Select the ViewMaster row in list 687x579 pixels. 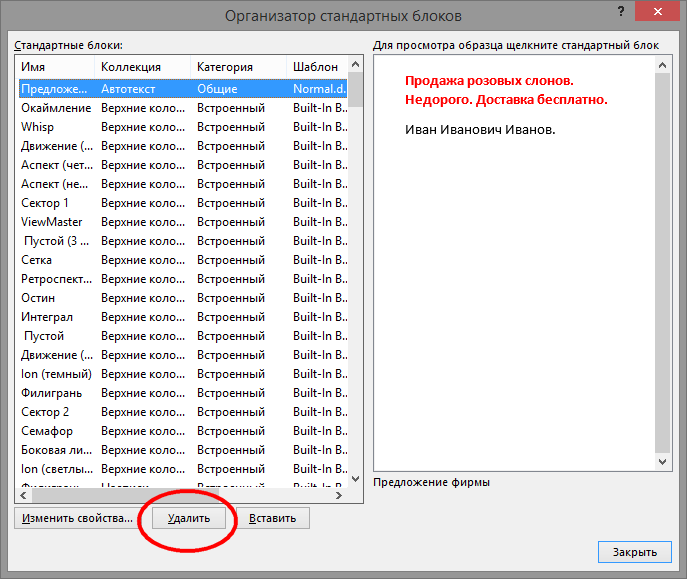pyautogui.click(x=184, y=222)
